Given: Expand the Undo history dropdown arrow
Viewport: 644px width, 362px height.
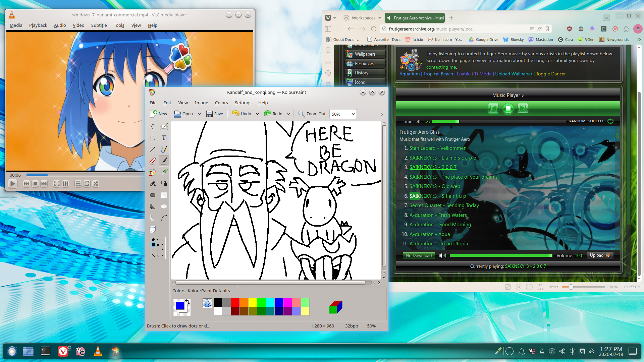Looking at the screenshot, I should (x=257, y=114).
